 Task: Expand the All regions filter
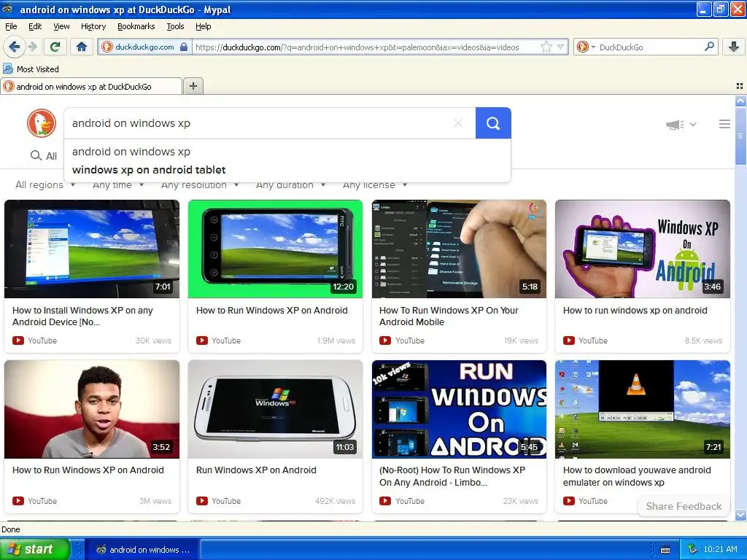(45, 184)
